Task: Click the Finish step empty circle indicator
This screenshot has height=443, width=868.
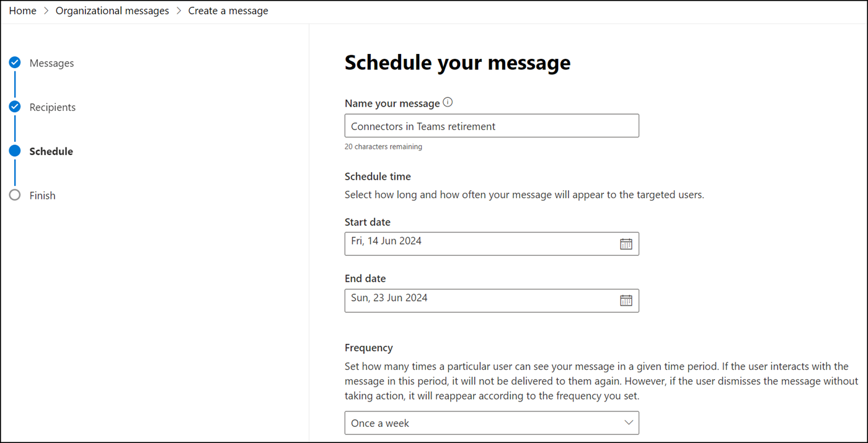Action: point(15,195)
